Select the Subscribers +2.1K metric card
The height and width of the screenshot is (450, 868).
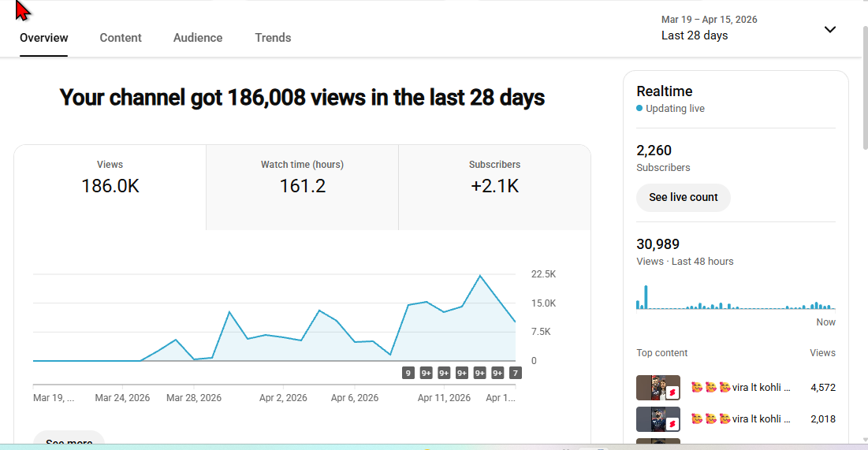click(x=494, y=187)
